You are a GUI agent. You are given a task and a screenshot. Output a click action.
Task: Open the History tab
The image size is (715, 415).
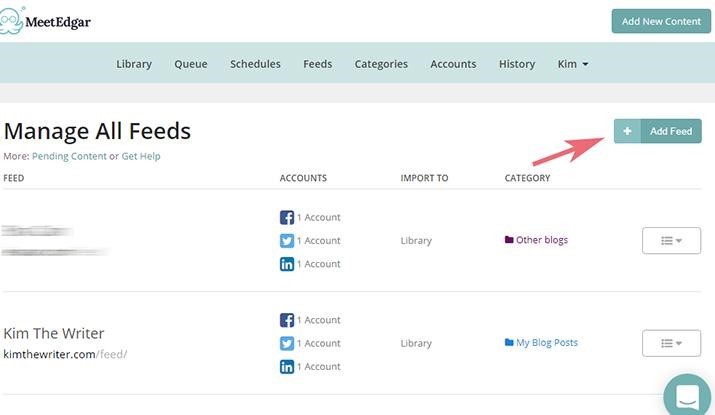pos(517,64)
